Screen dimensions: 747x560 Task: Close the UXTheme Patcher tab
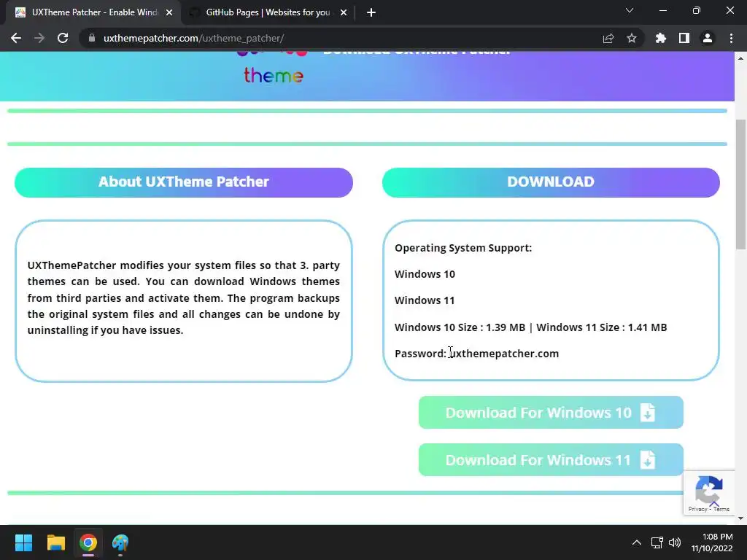tap(169, 12)
